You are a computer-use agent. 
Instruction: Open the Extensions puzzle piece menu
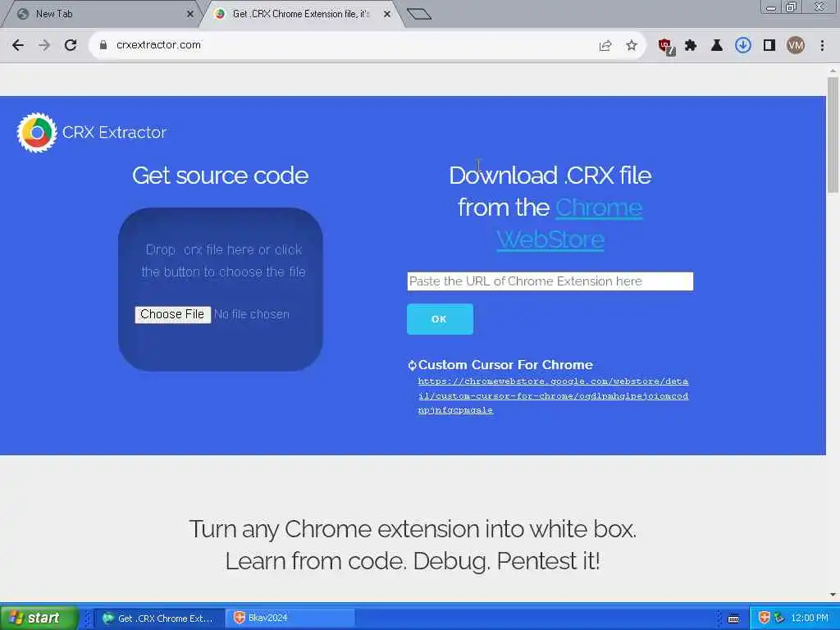[691, 46]
